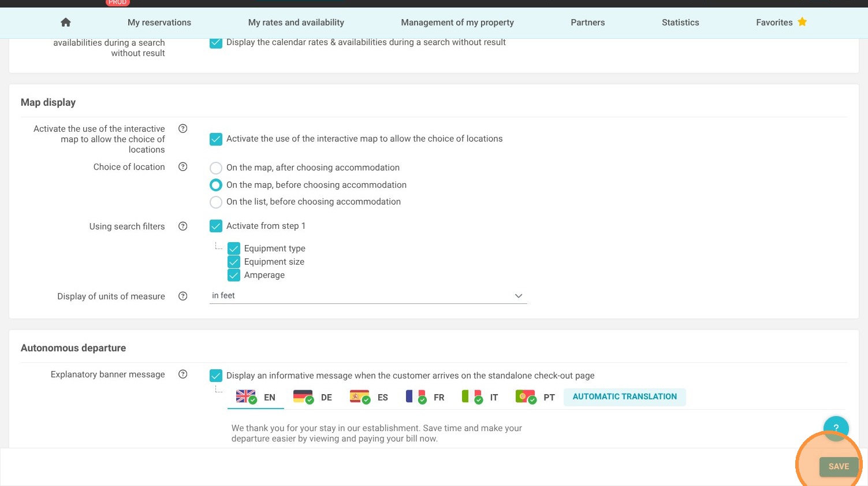The image size is (868, 486).
Task: Click the Autonomous departure section heading
Action: (x=73, y=348)
